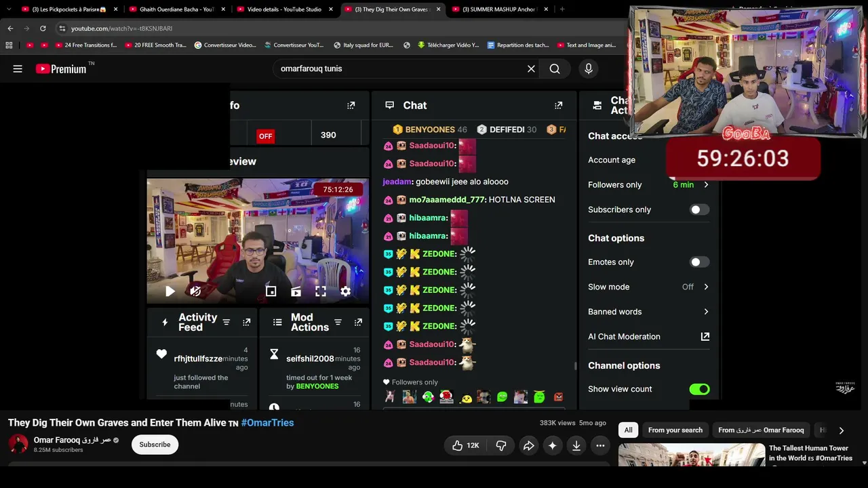Image resolution: width=868 pixels, height=488 pixels.
Task: Close the They Dig Their Own Graves tab
Action: (438, 9)
